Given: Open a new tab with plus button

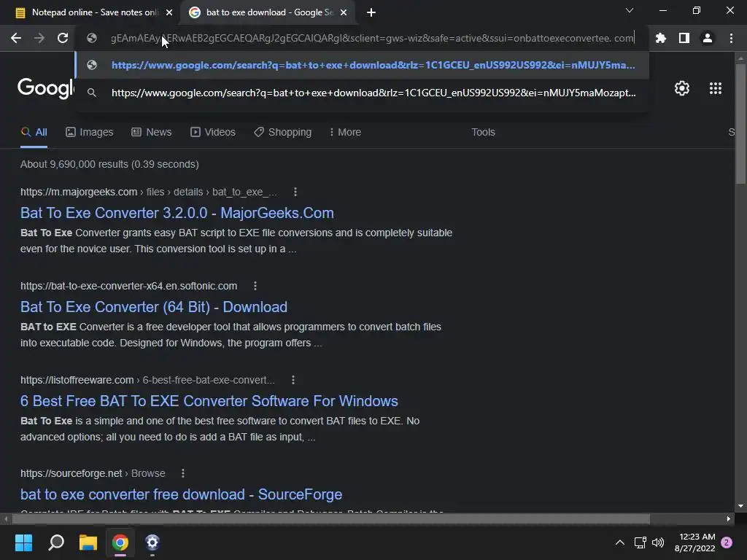Looking at the screenshot, I should (x=371, y=12).
